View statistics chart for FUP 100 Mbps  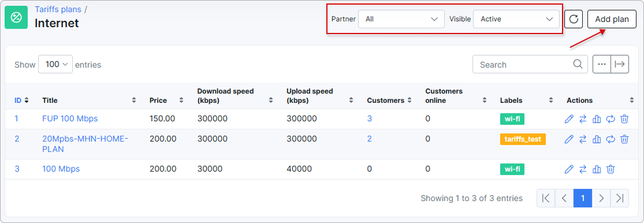597,119
